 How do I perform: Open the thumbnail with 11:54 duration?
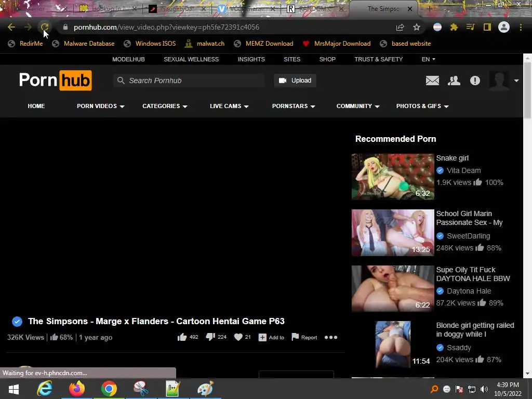tap(393, 344)
